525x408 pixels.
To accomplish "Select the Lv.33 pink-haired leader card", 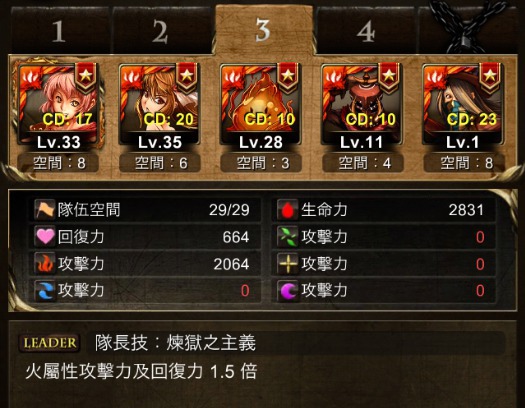I will pos(59,104).
